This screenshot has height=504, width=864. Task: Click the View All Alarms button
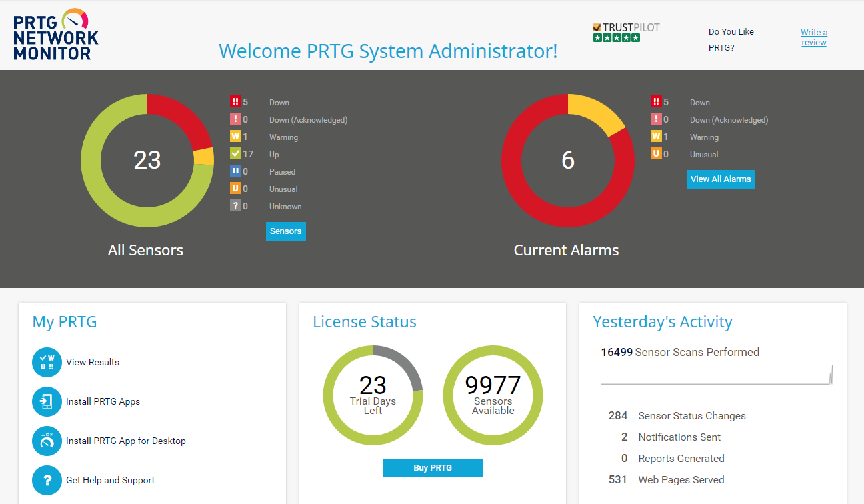point(721,179)
